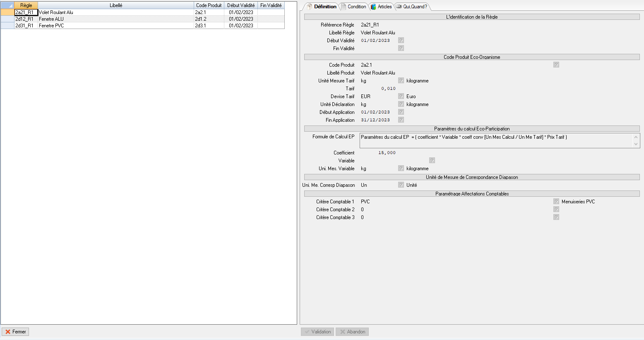
Task: Sort the list by Code Produit column header
Action: [x=209, y=5]
